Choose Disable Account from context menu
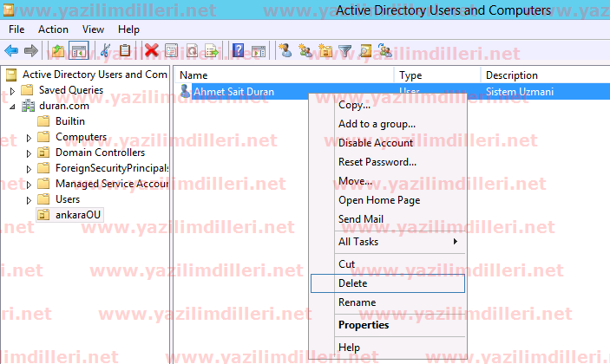 [x=376, y=143]
